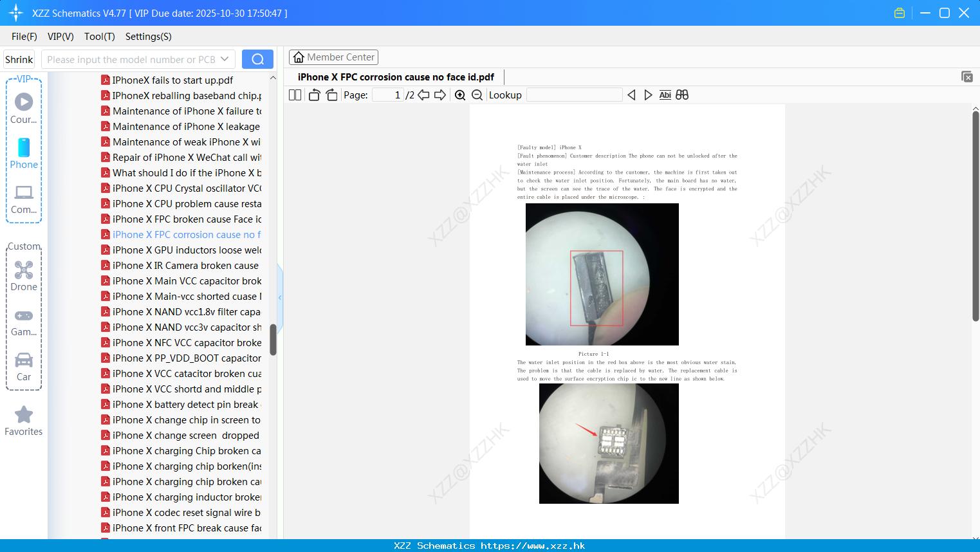Viewport: 980px width, 552px height.
Task: Click PDF icon for IPhoneX fails to start up
Action: click(106, 80)
